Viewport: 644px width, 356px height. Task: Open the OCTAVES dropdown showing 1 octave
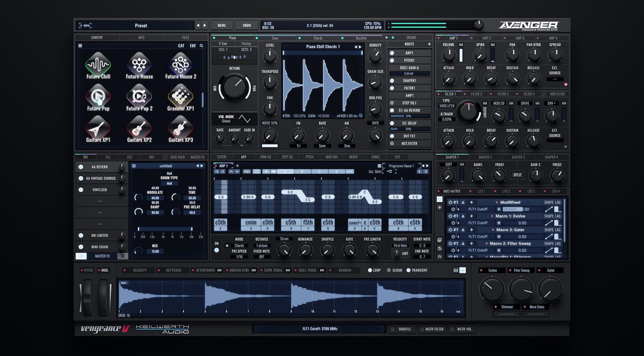pyautogui.click(x=263, y=246)
